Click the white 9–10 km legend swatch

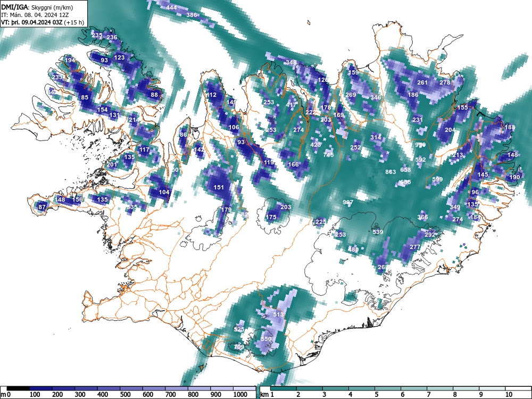click(492, 388)
